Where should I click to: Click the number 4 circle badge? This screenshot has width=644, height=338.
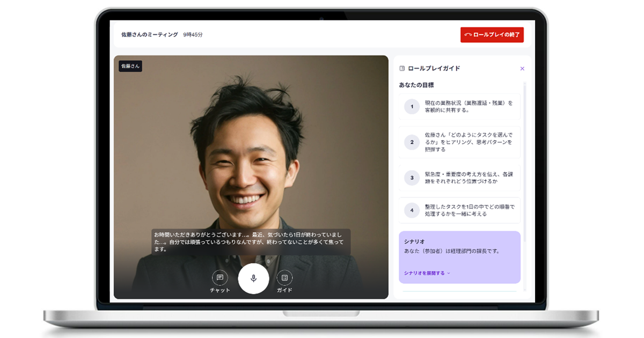412,210
